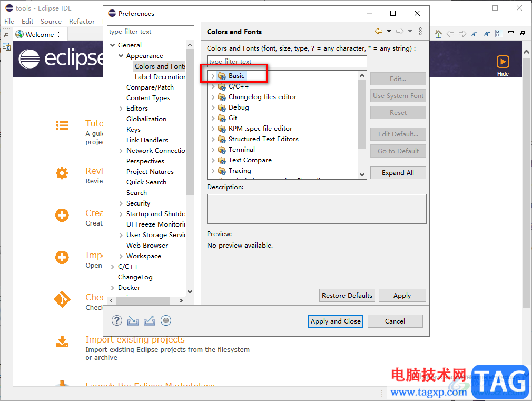The width and height of the screenshot is (532, 401).
Task: Select Keys preference page
Action: coord(133,130)
